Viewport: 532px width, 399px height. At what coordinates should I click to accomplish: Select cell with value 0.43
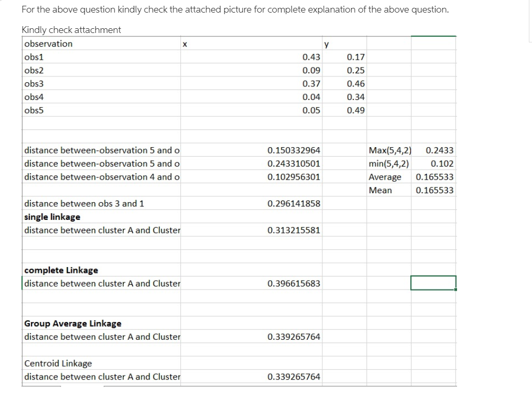(x=252, y=57)
